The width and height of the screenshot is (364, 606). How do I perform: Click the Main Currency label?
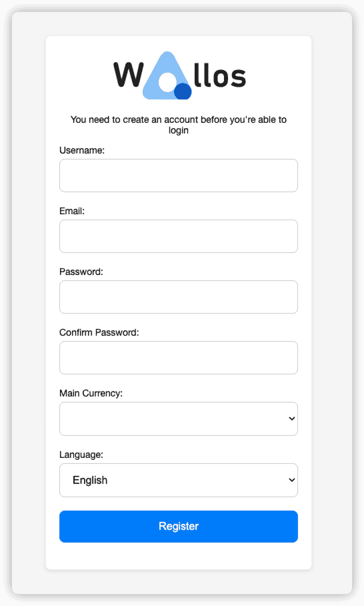point(91,393)
